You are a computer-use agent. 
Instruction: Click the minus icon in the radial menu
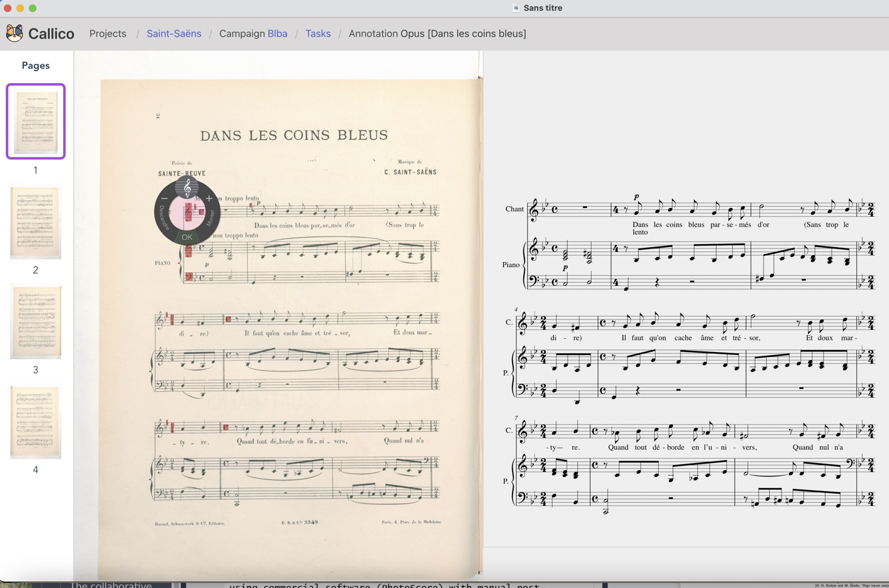tap(165, 198)
